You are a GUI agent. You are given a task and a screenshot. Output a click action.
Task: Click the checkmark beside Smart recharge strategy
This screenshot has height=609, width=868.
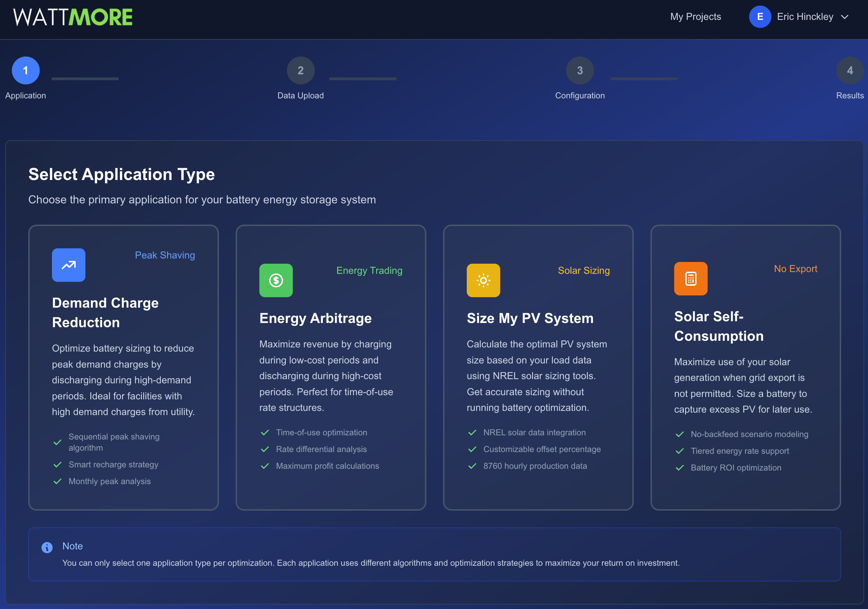(58, 465)
